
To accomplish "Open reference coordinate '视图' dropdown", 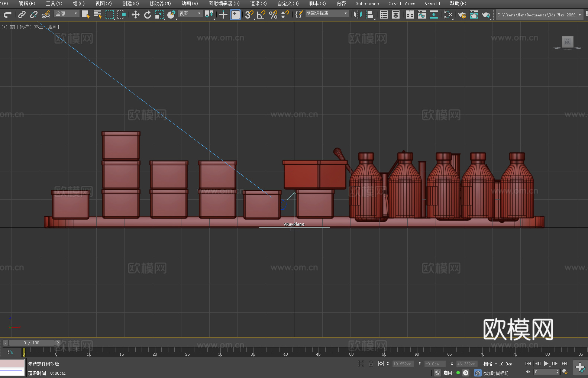I will coord(190,13).
